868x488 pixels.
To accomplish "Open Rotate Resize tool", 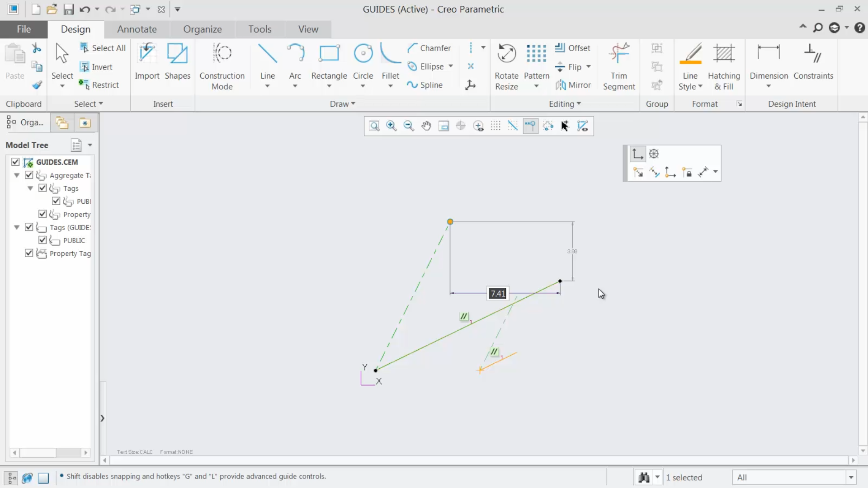I will [506, 67].
